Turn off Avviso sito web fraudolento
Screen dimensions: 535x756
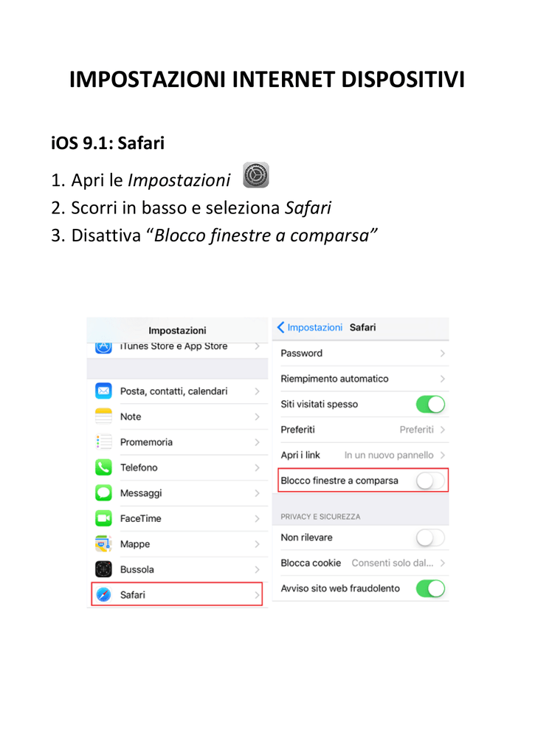click(x=430, y=588)
